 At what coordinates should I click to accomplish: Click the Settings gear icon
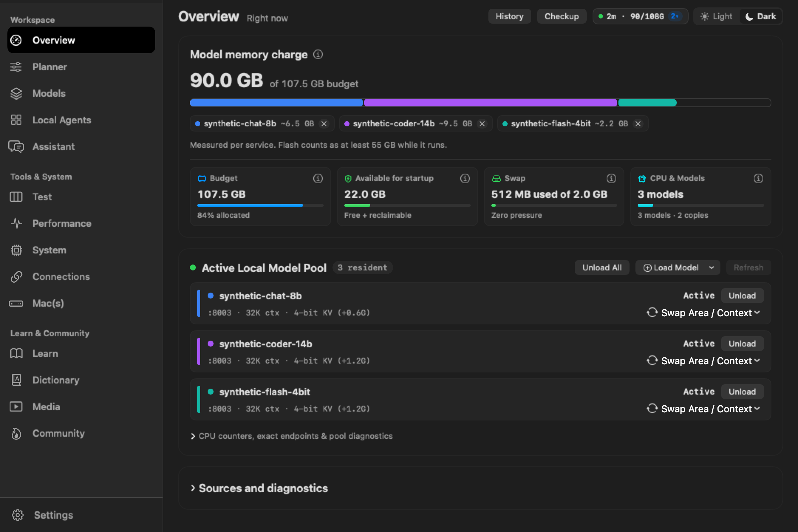pyautogui.click(x=17, y=515)
